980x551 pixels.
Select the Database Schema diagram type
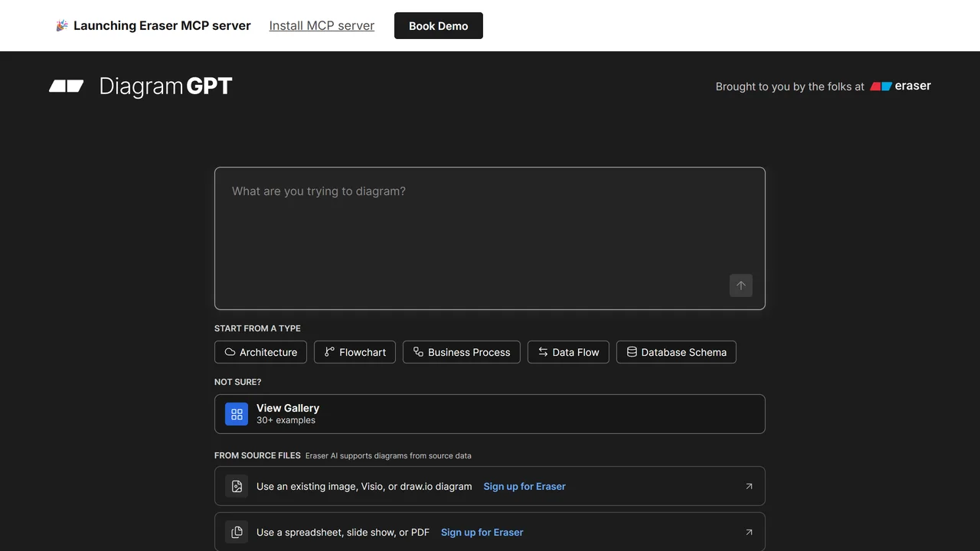(676, 352)
